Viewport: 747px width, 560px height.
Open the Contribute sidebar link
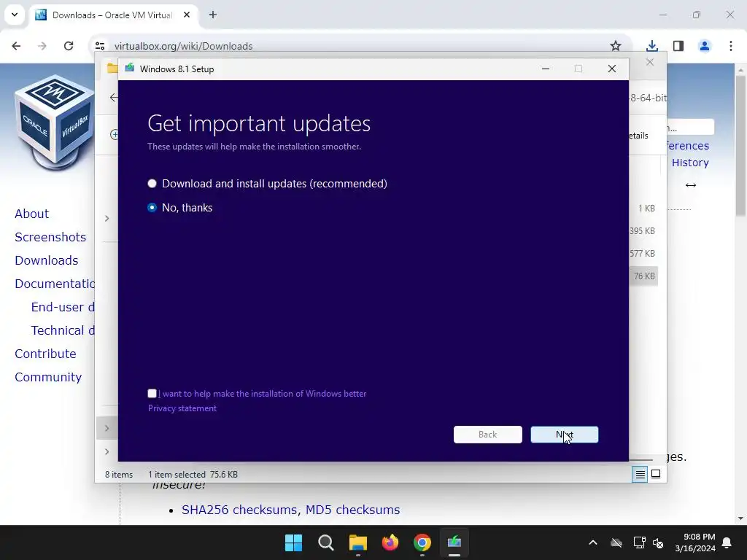click(x=45, y=354)
